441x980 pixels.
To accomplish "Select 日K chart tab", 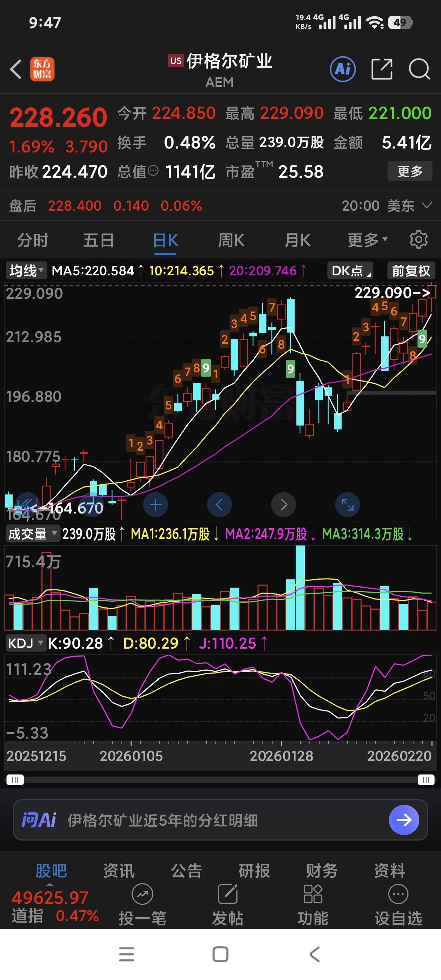I will click(x=165, y=240).
